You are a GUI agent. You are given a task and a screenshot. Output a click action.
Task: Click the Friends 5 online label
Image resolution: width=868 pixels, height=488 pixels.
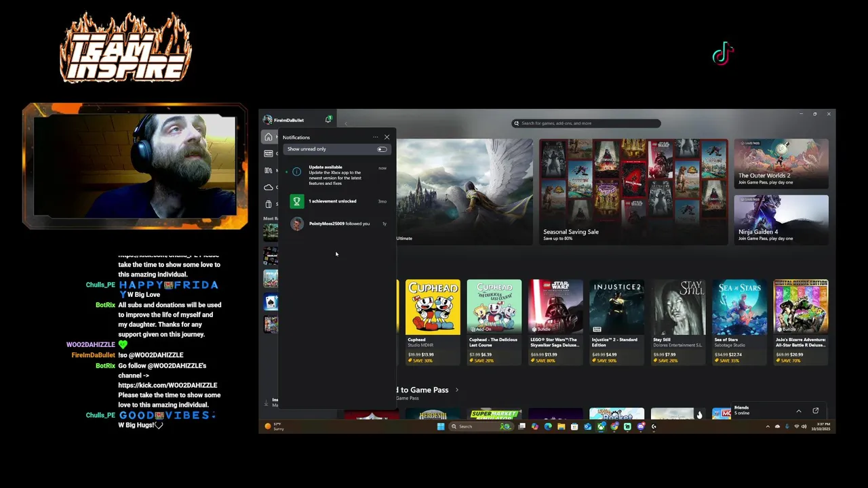point(741,410)
